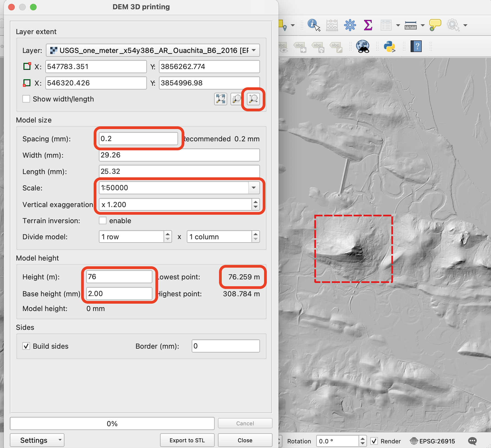The image size is (491, 448).
Task: Click the Close button in DEM dialog
Action: coord(245,440)
